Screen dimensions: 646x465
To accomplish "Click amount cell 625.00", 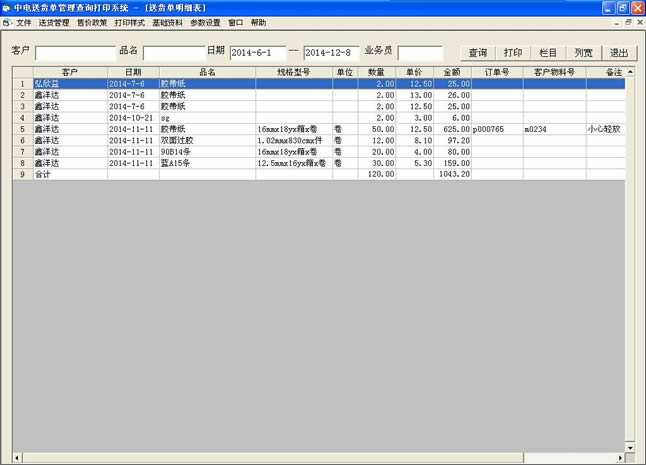I will 452,129.
